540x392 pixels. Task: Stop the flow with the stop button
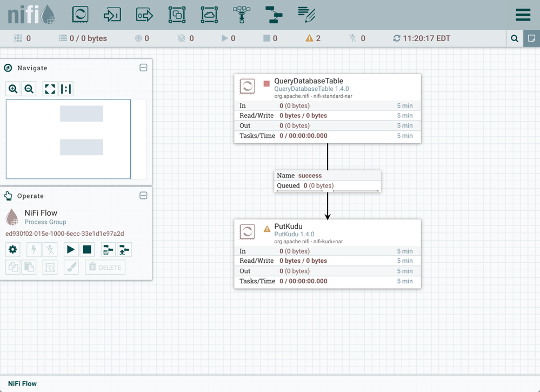coord(87,250)
